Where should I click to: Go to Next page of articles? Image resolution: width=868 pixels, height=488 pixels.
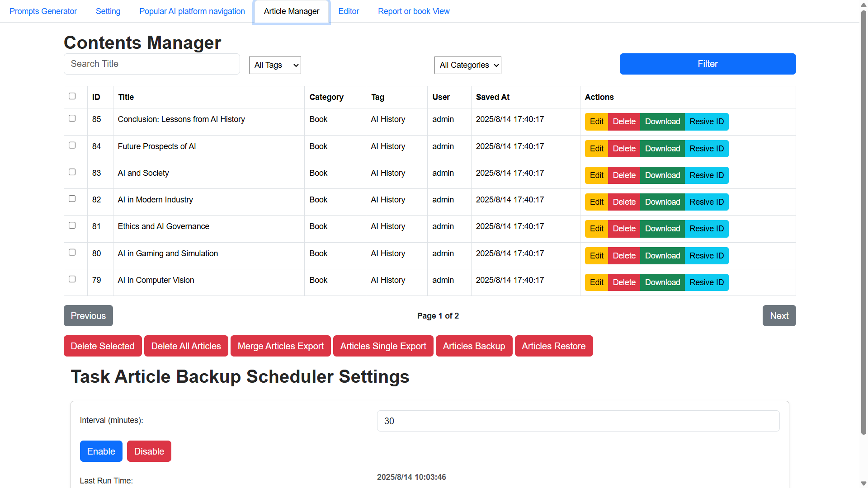point(779,316)
